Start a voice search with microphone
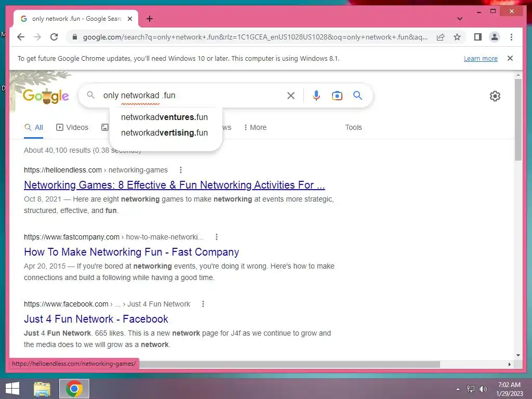The image size is (532, 399). [316, 96]
